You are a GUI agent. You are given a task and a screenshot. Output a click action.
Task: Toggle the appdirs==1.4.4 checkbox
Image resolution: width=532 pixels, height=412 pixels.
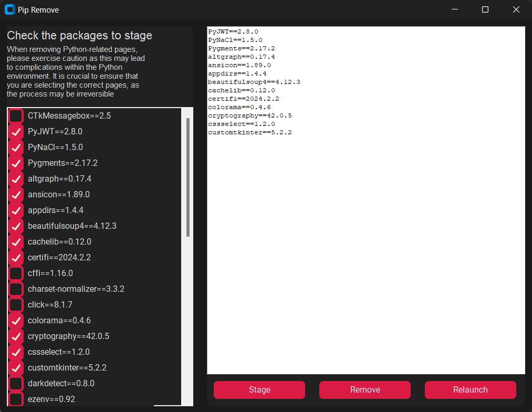tap(16, 210)
